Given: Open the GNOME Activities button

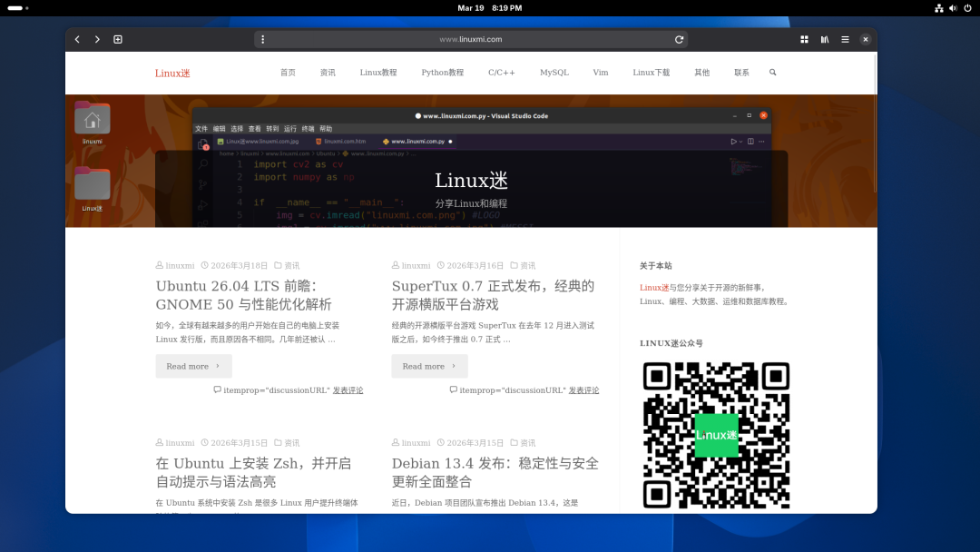Looking at the screenshot, I should [18, 8].
